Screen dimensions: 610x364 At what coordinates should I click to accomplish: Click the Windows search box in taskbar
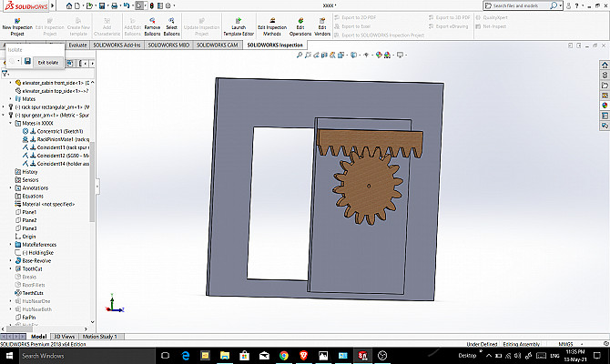[x=55, y=355]
